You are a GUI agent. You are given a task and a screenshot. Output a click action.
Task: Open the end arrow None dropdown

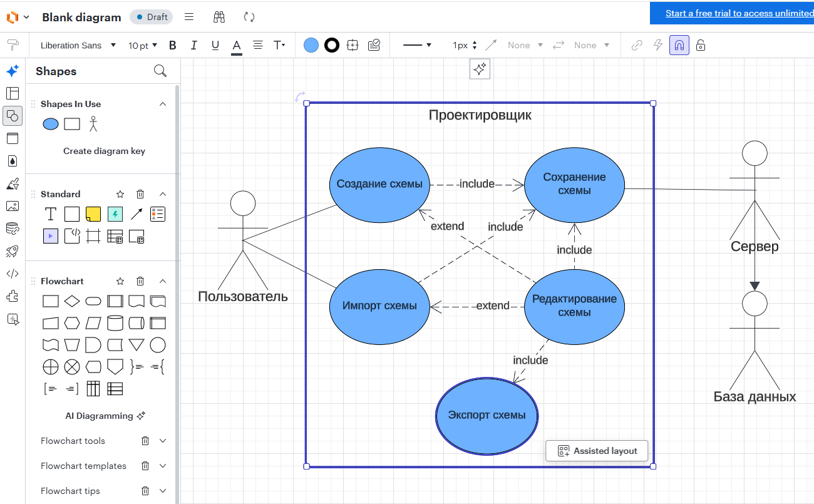pyautogui.click(x=592, y=45)
